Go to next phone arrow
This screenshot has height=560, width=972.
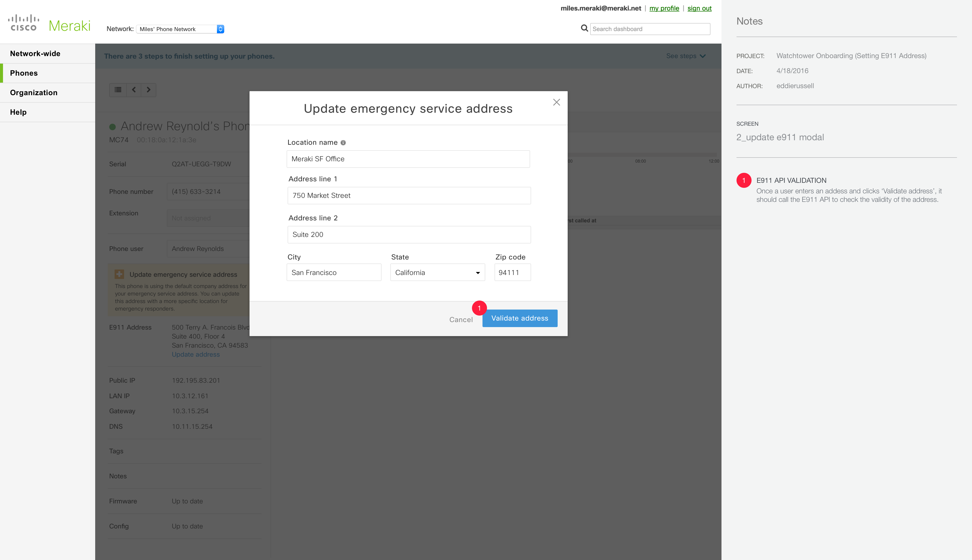(149, 90)
